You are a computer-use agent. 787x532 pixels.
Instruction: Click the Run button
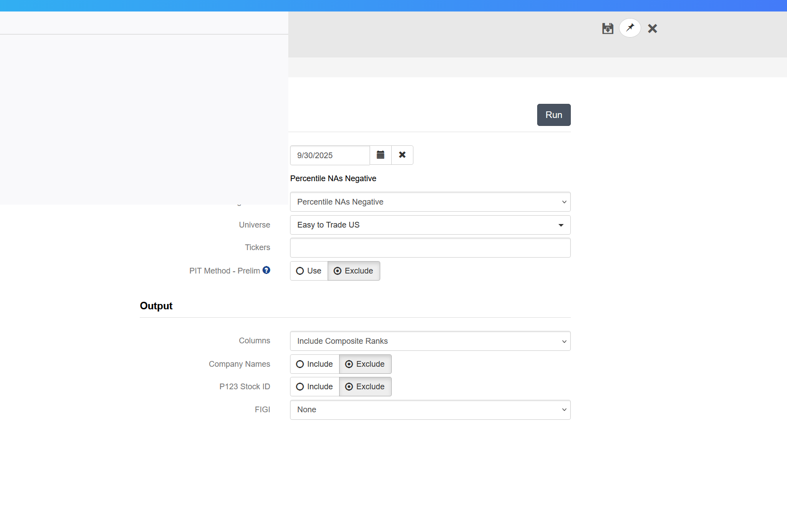pyautogui.click(x=554, y=115)
